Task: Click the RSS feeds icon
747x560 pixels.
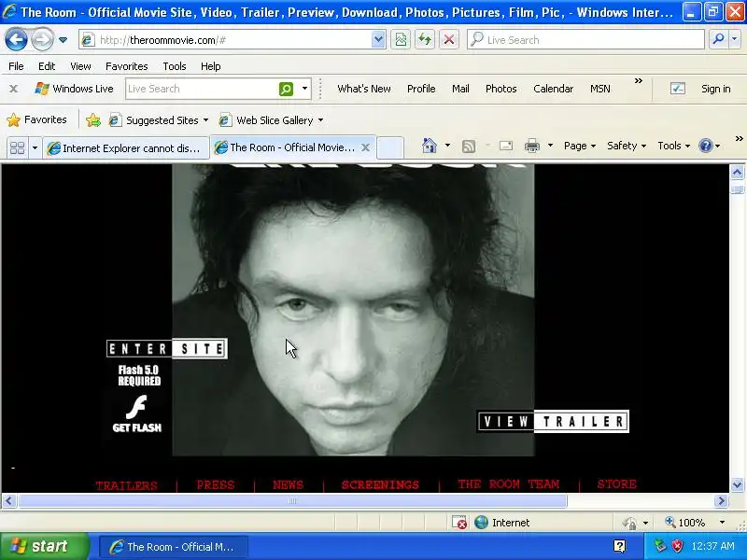Action: point(469,147)
